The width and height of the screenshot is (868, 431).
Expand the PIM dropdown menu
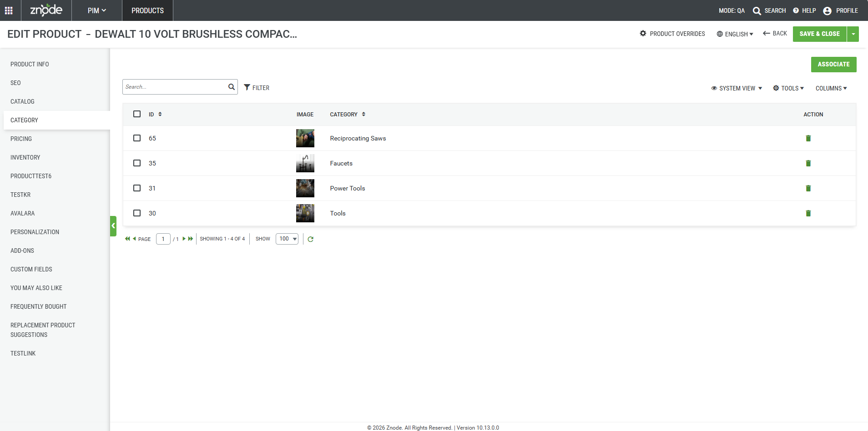(97, 10)
